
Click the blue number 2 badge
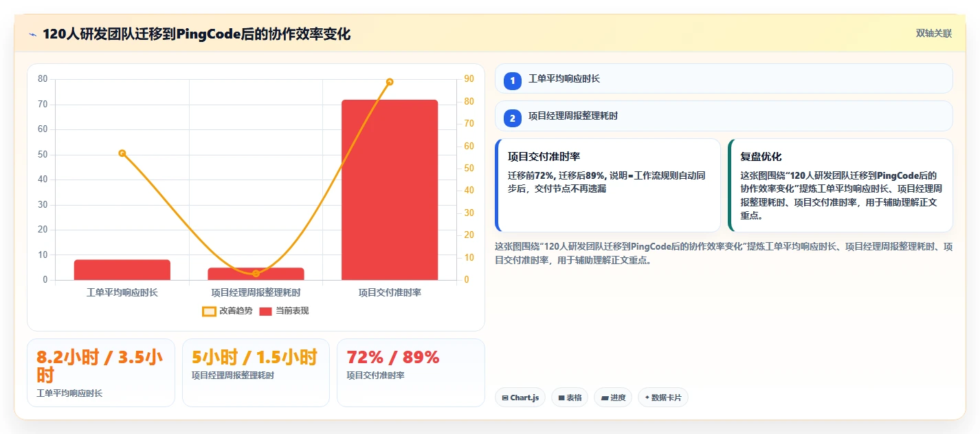(x=513, y=118)
